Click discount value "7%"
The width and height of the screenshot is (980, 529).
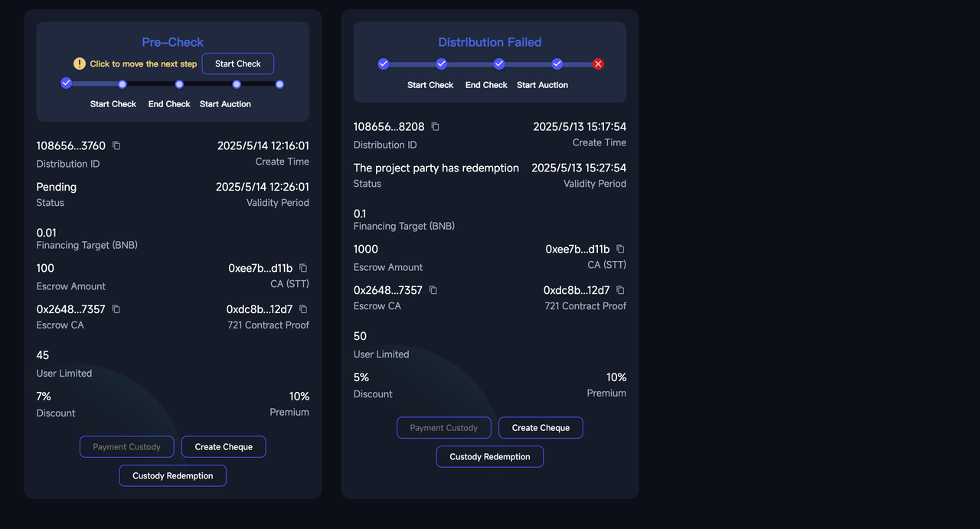[44, 397]
